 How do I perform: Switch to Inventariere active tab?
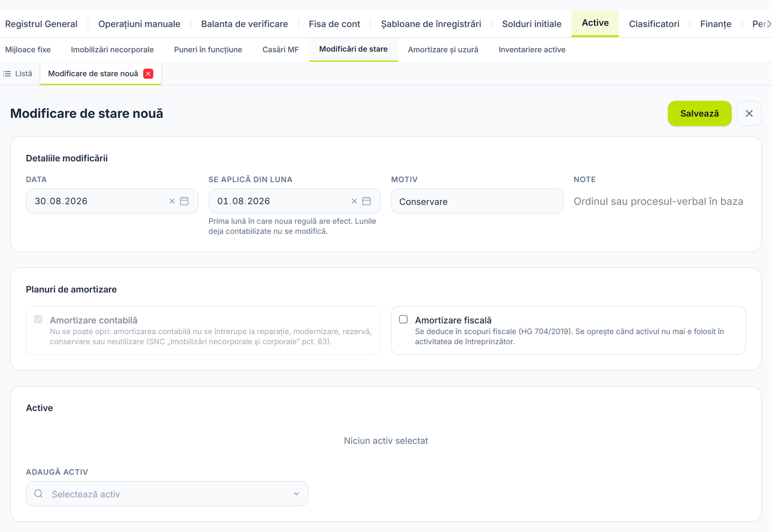pyautogui.click(x=532, y=49)
